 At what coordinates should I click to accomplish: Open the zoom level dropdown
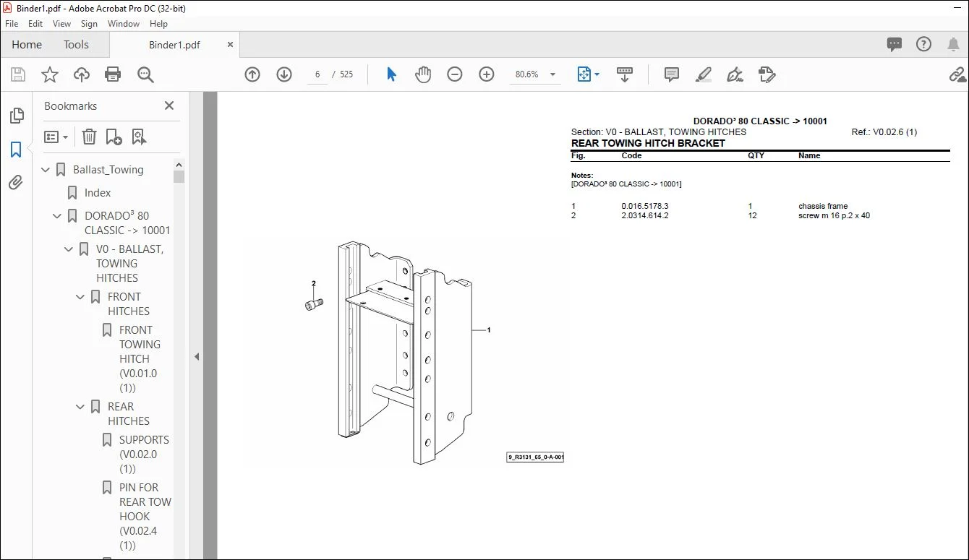pos(553,74)
